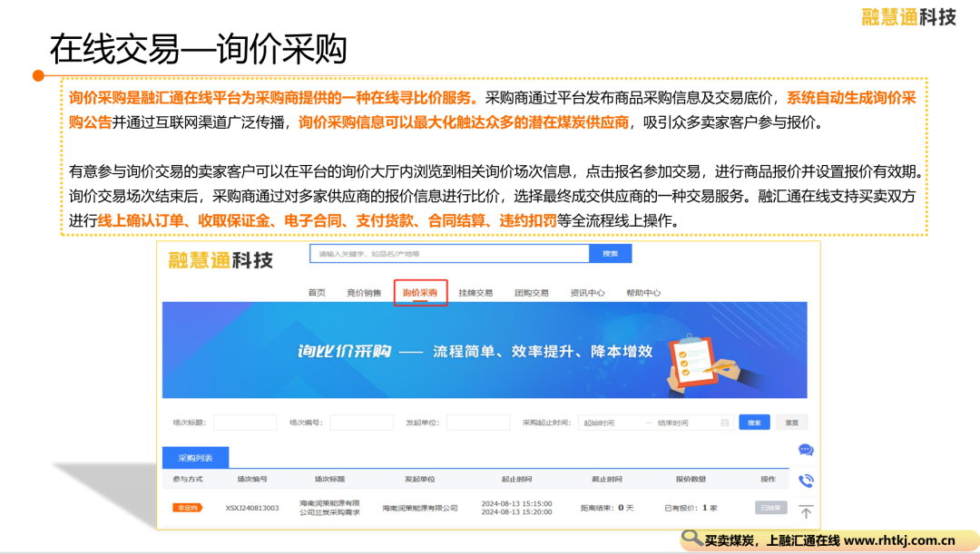Open the 帮助中心 navigation item
Viewport: 980px width, 554px height.
pos(643,292)
